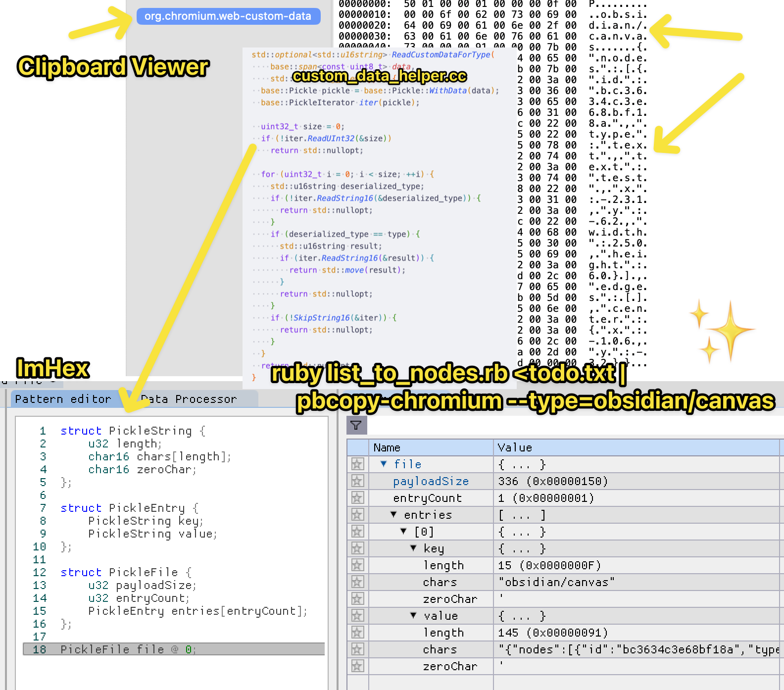Screen dimensions: 784x690
Task: Click the ASCII text "w.i.d.t.h." in hex dump
Action: pyautogui.click(x=618, y=232)
